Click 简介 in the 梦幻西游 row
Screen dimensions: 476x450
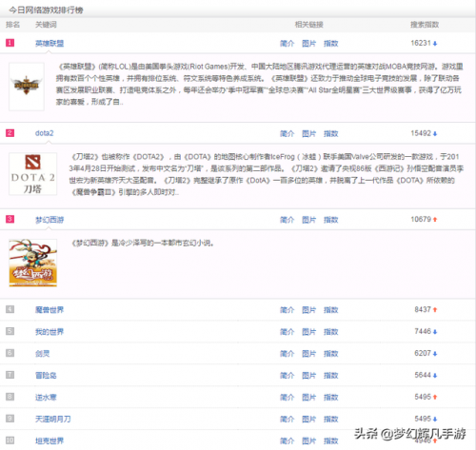coord(288,220)
